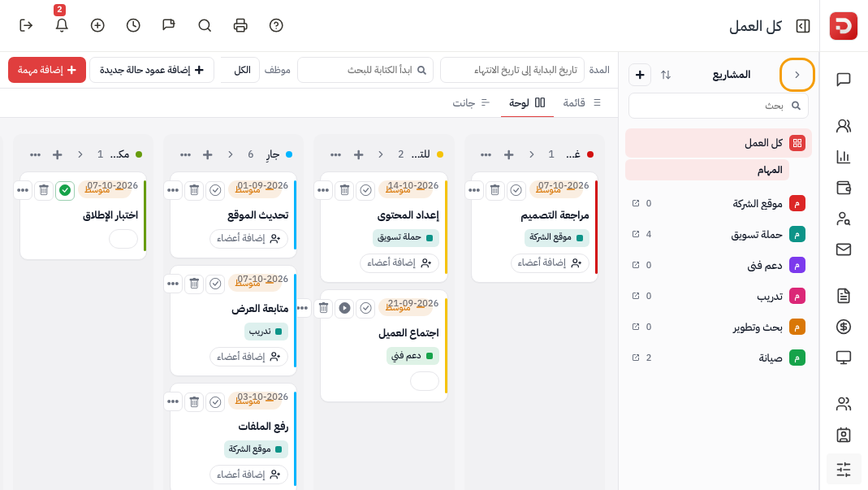Viewport: 868px width, 490px height.
Task: Collapse the المشاريع panel with the chevron
Action: click(x=797, y=74)
